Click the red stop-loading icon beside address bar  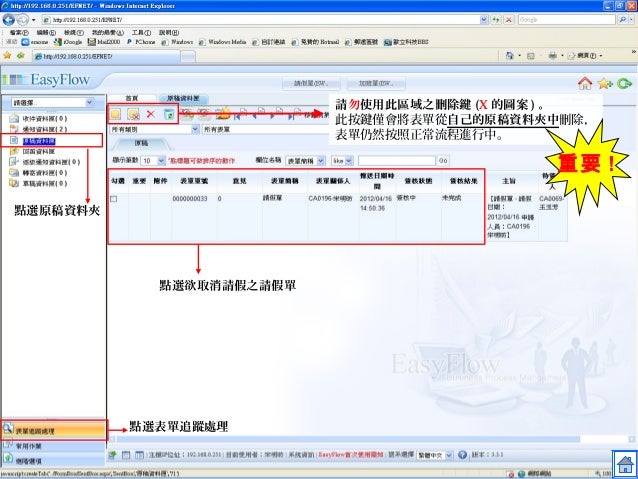(x=509, y=20)
